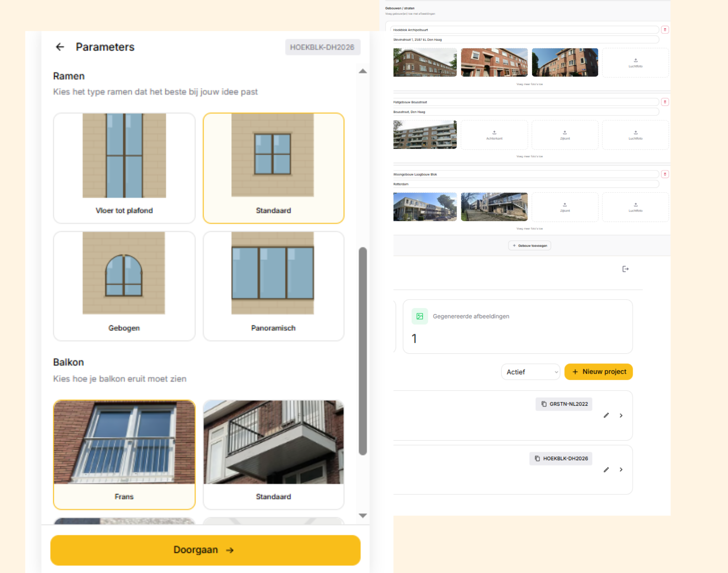Delete the Flatgebouw Beusstraat building
Screen dimensions: 728x573
click(x=665, y=102)
